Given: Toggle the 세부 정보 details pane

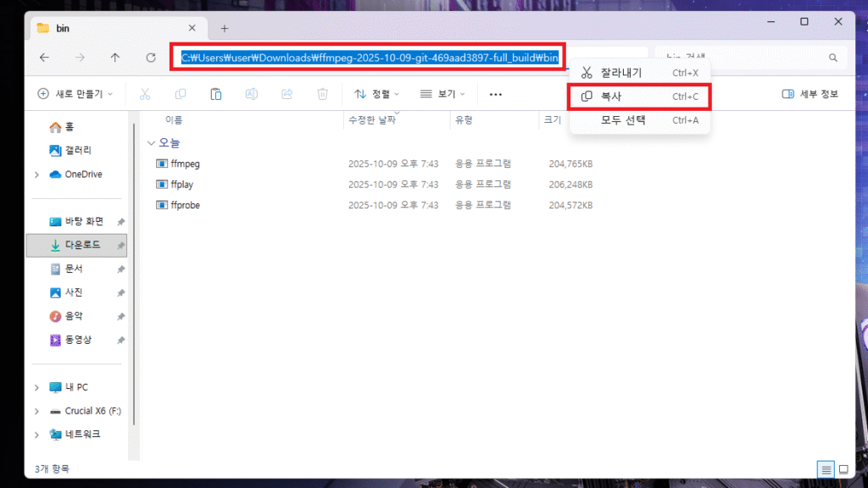Looking at the screenshot, I should tap(810, 94).
